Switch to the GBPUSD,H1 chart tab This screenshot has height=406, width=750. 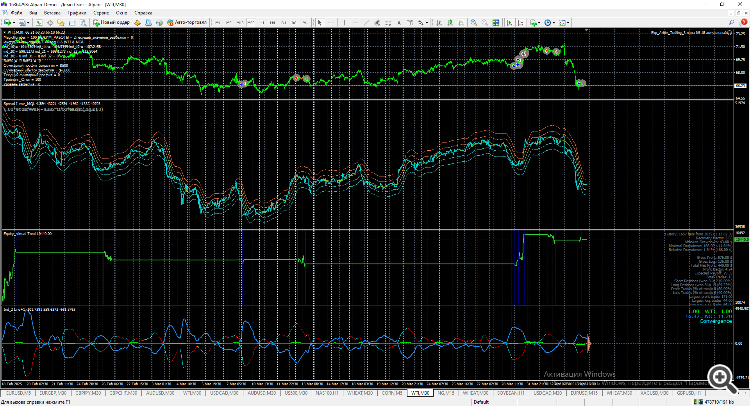click(x=689, y=393)
